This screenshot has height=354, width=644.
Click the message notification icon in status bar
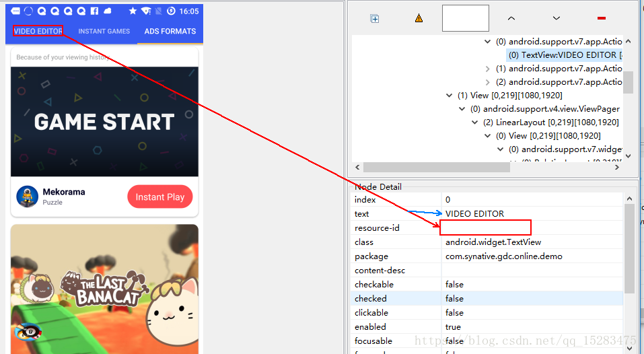coord(15,11)
